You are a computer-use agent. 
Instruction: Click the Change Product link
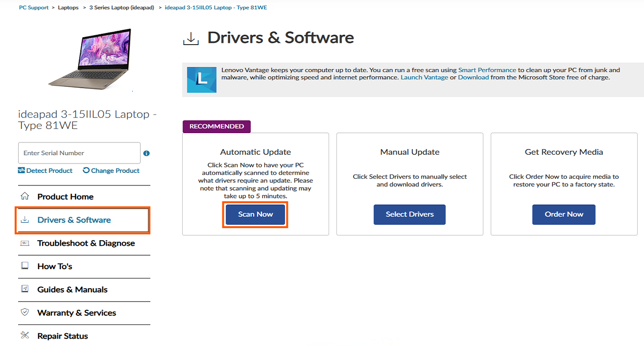[x=115, y=170]
